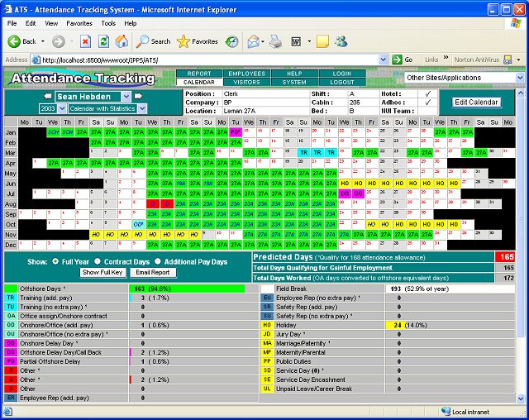Open History clock icon

pyautogui.click(x=231, y=41)
